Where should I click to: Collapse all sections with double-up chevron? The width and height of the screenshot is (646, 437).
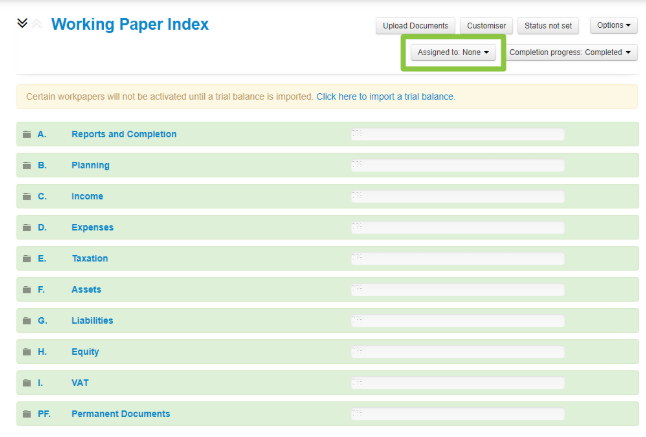pyautogui.click(x=37, y=23)
